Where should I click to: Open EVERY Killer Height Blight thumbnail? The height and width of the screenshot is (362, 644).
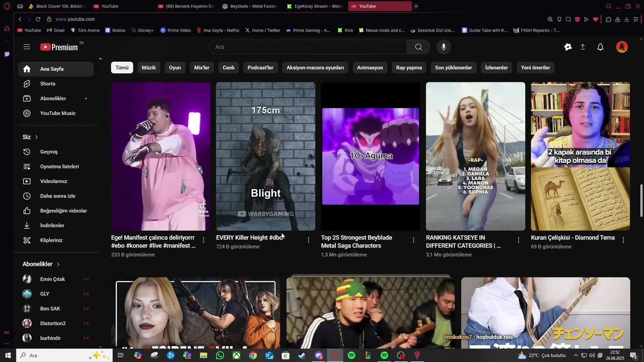point(266,156)
